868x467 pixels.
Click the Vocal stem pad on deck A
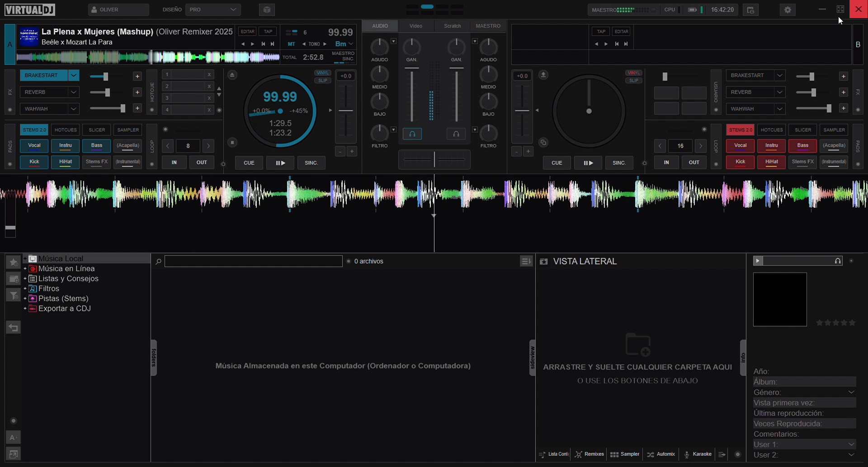34,146
